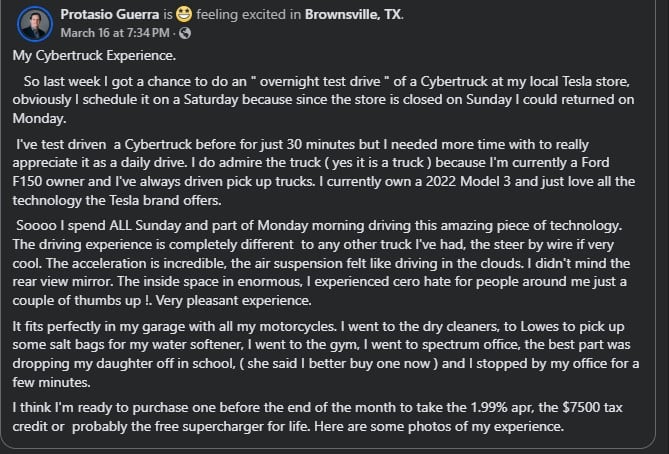Viewport: 669px width, 454px height.
Task: Click the globe public-audience icon
Action: point(185,33)
